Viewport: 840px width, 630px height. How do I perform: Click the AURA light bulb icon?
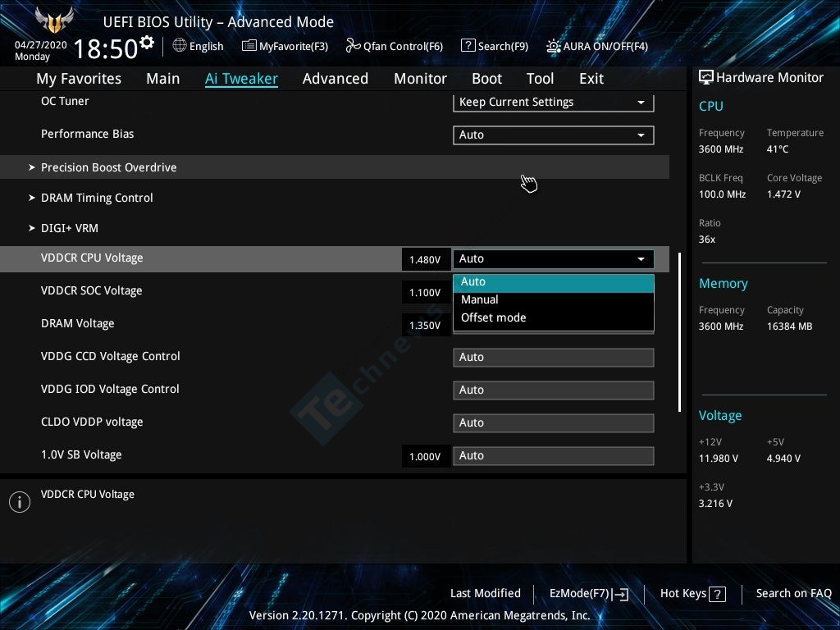(x=554, y=46)
